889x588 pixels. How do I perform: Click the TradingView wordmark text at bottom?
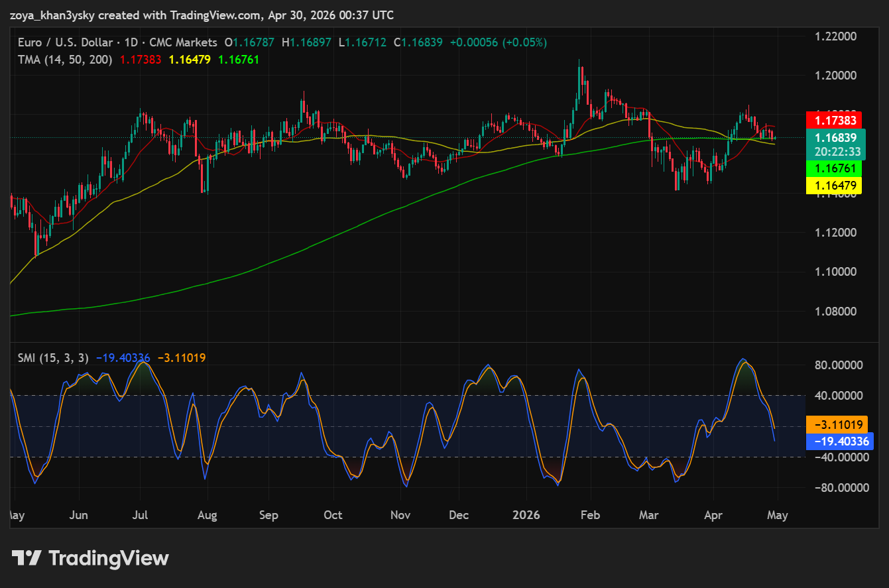pyautogui.click(x=109, y=558)
